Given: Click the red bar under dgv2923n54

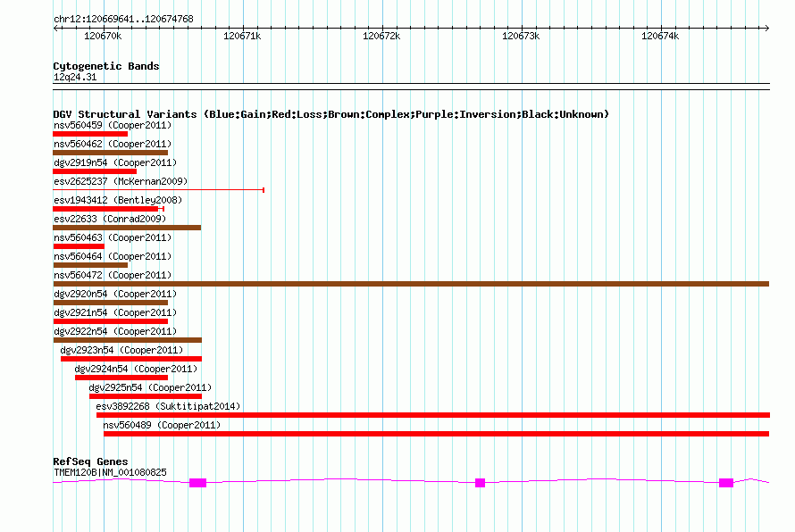Looking at the screenshot, I should click(x=131, y=359).
